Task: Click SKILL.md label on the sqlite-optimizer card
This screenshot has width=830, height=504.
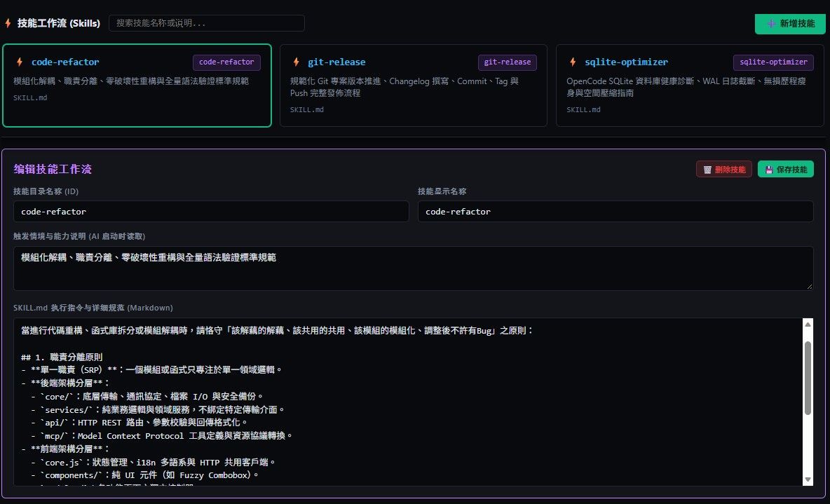Action: [583, 109]
